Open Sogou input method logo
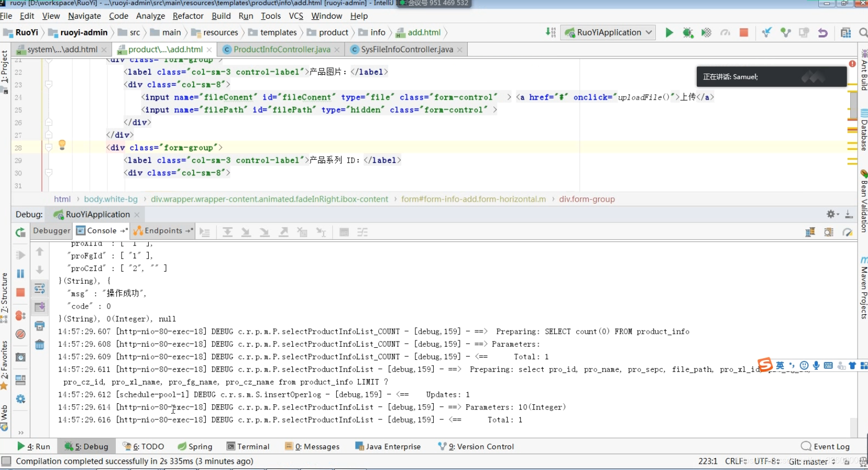868x470 pixels. [x=765, y=365]
